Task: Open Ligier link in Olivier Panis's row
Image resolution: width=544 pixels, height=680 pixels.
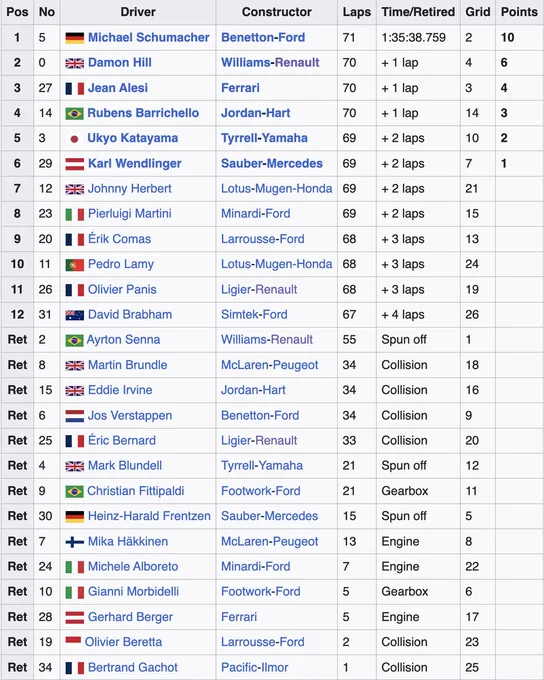Action: (x=236, y=289)
